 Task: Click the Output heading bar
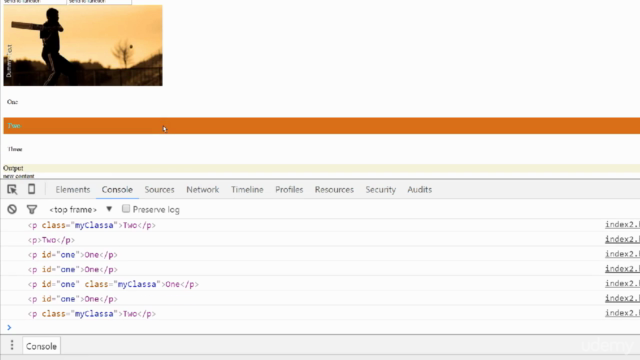[x=322, y=168]
